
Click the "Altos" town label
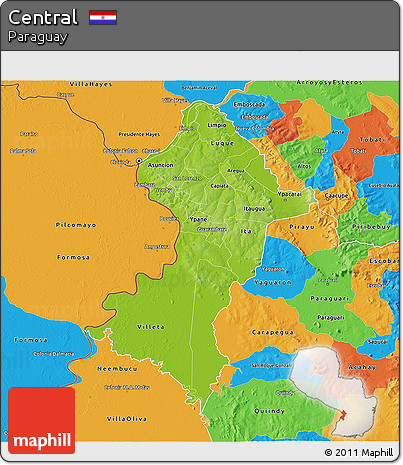click(x=304, y=166)
